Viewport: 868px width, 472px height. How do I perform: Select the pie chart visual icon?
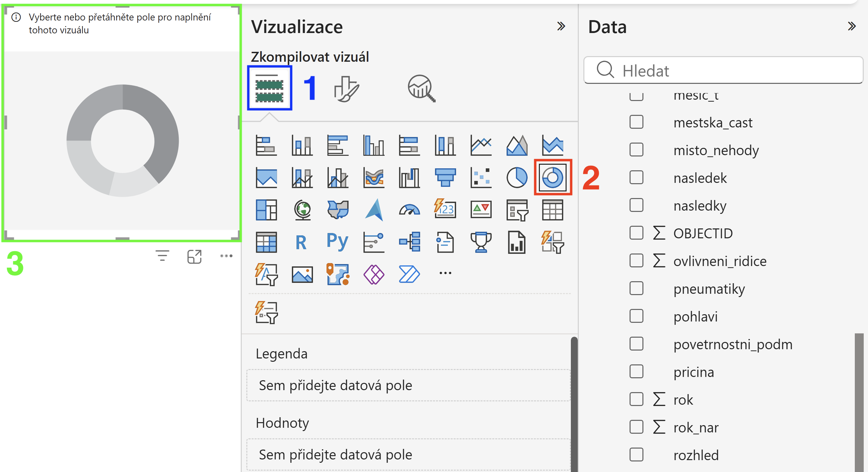click(x=517, y=177)
